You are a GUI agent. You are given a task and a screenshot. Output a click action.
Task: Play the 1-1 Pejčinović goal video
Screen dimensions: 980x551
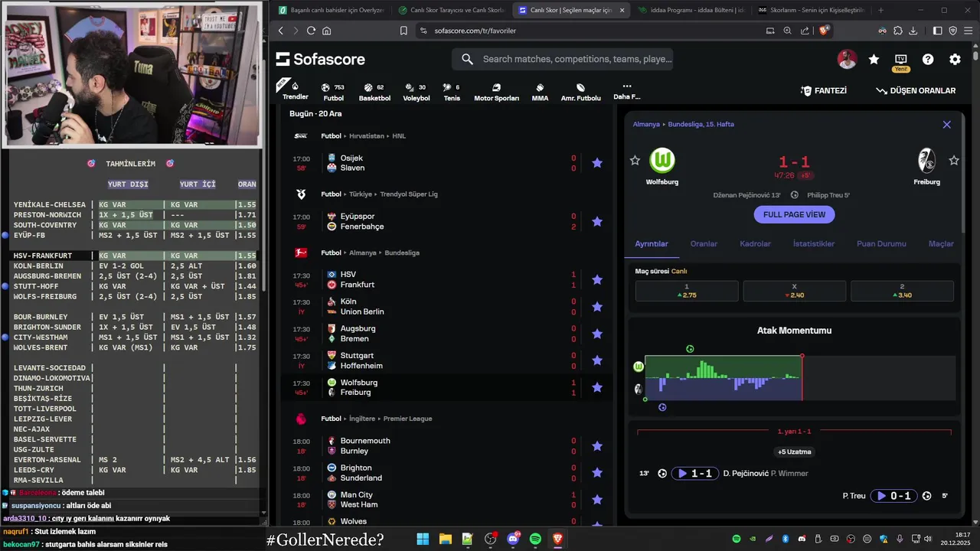point(695,474)
